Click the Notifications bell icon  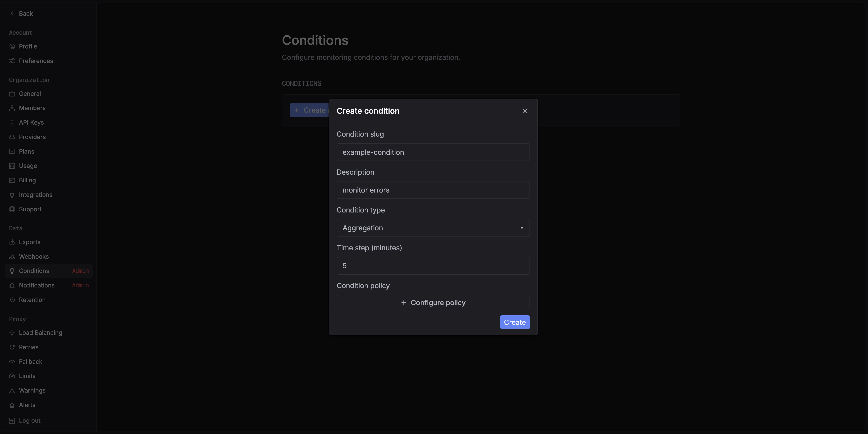(12, 285)
